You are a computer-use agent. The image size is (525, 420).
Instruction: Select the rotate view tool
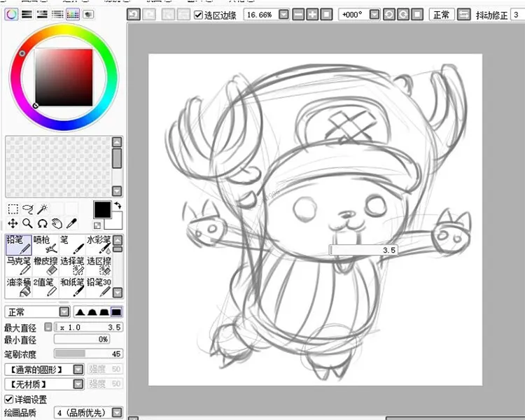42,223
